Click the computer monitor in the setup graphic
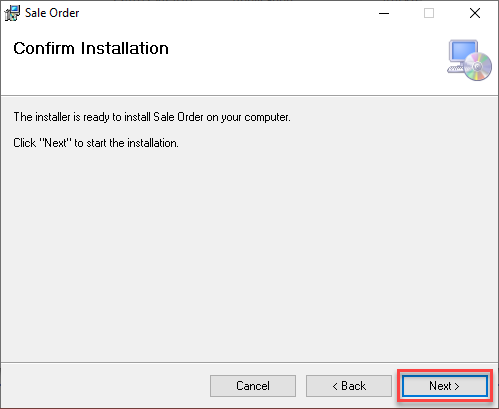This screenshot has height=409, width=499. point(463,51)
